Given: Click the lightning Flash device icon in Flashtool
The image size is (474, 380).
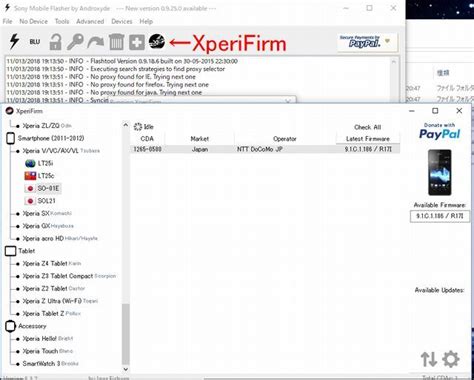Looking at the screenshot, I should 14,42.
